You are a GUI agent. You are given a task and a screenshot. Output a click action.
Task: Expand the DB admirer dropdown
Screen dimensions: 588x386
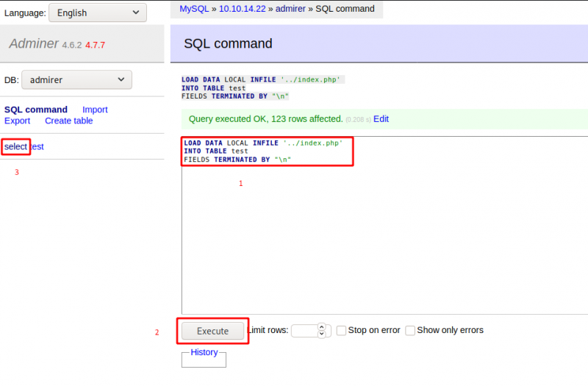(x=76, y=79)
